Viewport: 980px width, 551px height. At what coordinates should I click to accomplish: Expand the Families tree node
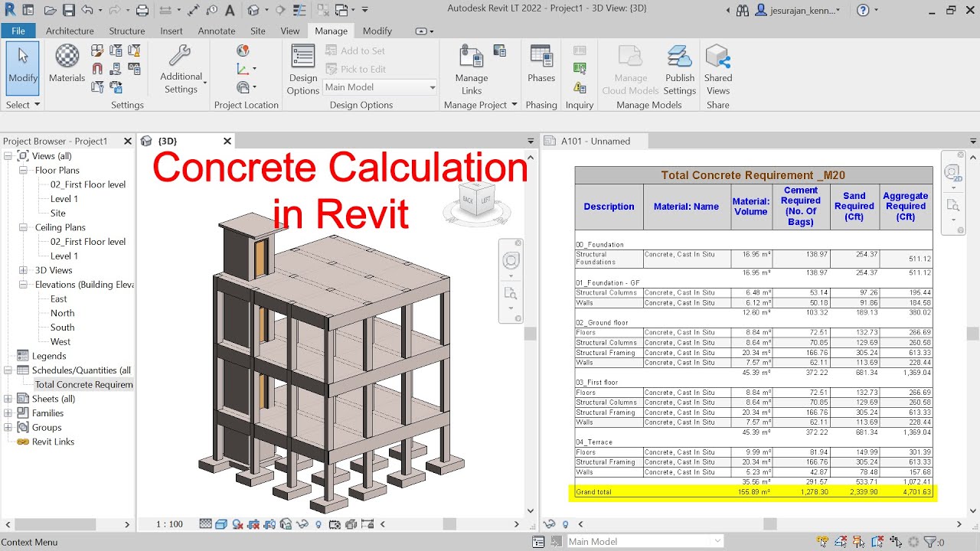point(8,413)
